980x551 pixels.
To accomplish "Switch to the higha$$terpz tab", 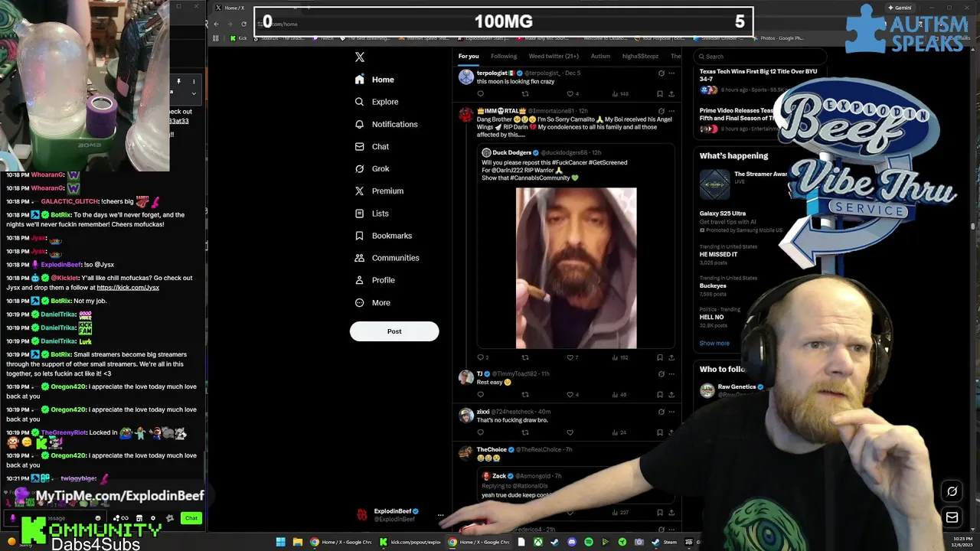I will tap(640, 56).
